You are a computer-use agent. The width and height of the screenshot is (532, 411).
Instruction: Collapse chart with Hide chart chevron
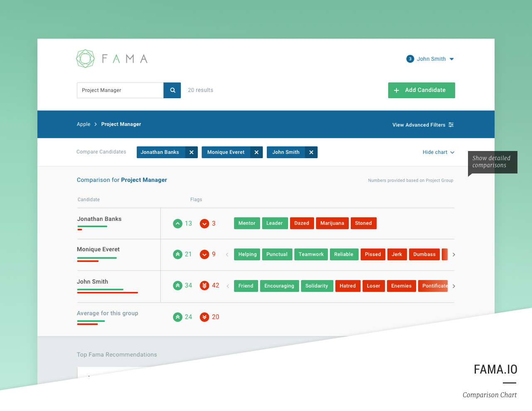[x=452, y=152]
